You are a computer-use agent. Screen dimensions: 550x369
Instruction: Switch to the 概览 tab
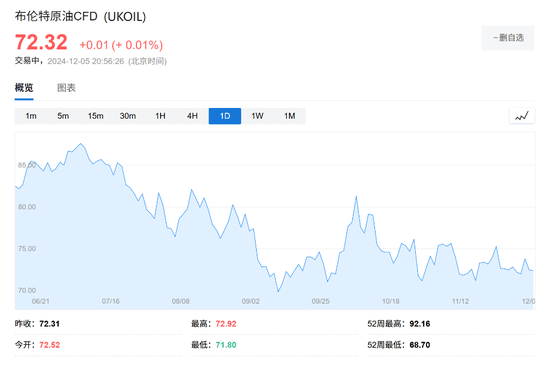24,88
